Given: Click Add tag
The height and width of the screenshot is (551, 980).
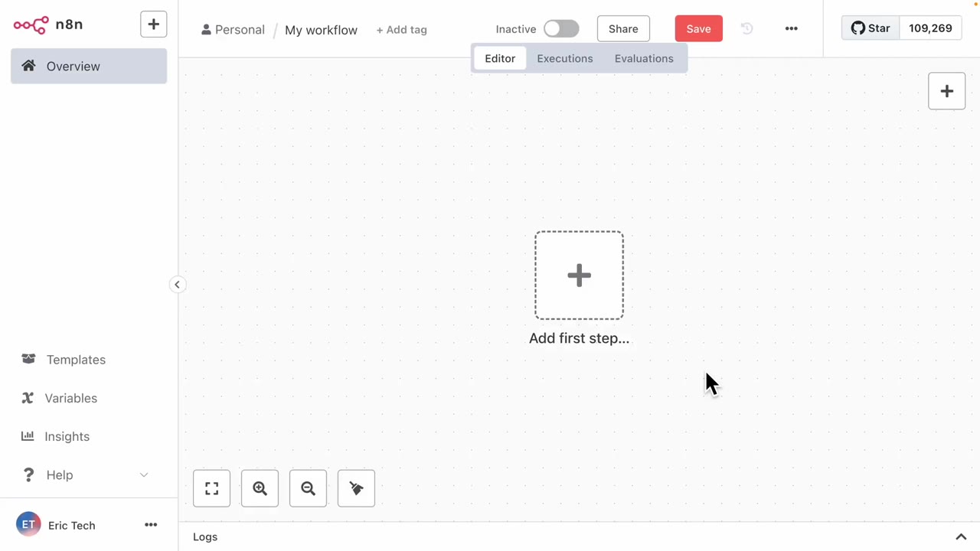Looking at the screenshot, I should click(401, 30).
